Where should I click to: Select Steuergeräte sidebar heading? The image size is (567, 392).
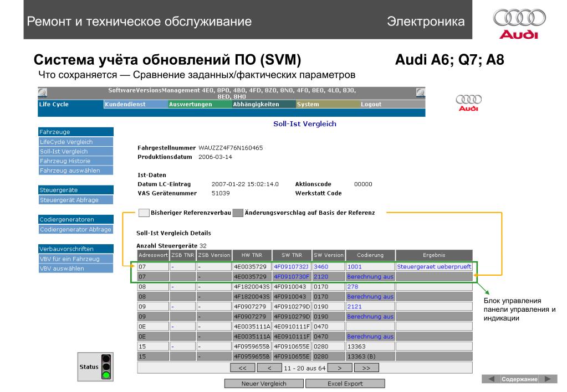pos(76,190)
